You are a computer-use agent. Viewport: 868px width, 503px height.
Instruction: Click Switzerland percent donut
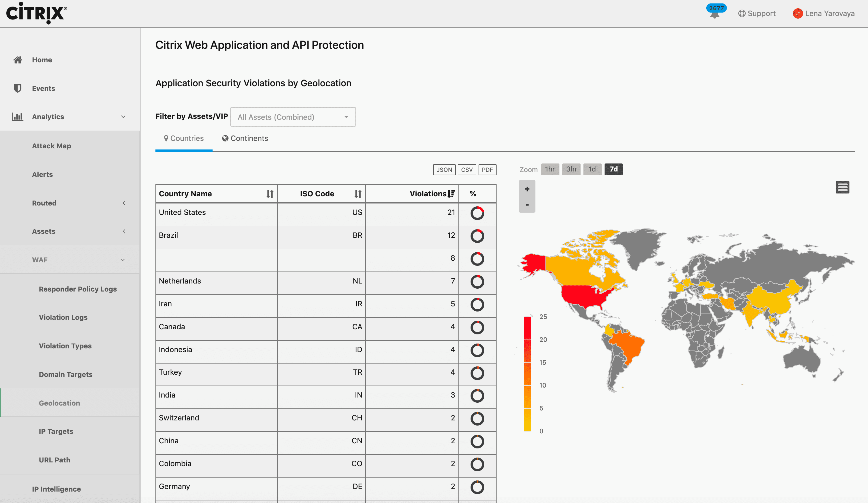click(x=477, y=419)
